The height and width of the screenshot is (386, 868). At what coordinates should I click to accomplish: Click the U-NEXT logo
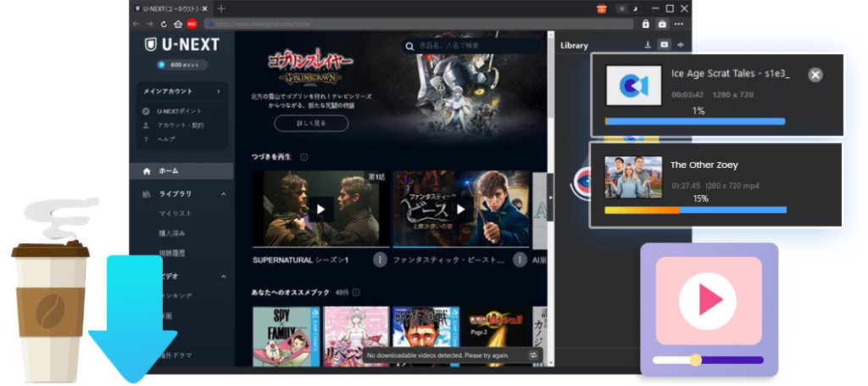181,45
